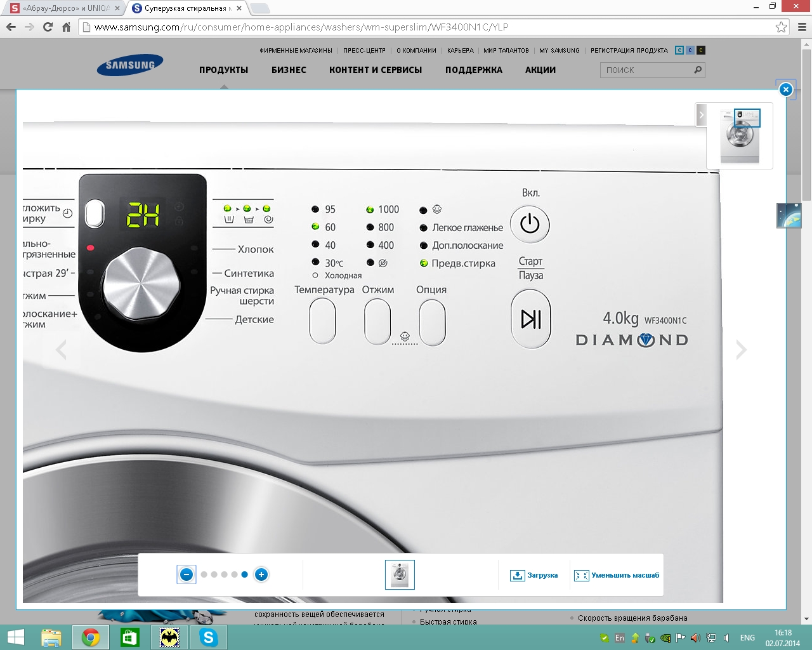Image resolution: width=812 pixels, height=650 pixels.
Task: Open Windows Store from the taskbar
Action: pyautogui.click(x=129, y=637)
